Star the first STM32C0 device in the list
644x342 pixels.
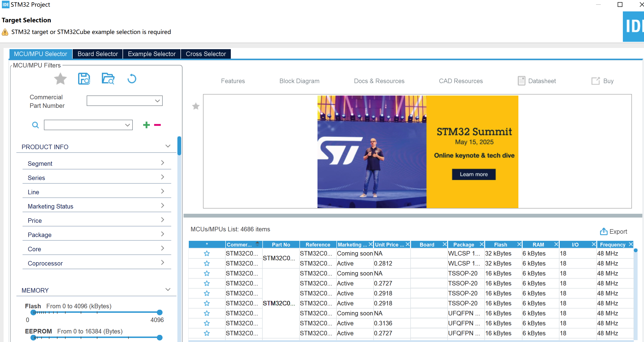[207, 253]
